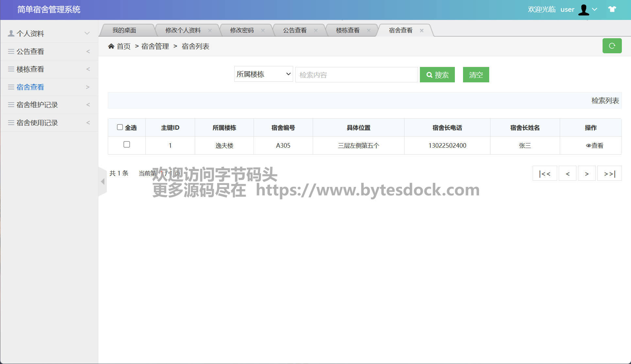Open the 所属楼栋 search field dropdown
The image size is (631, 364).
(263, 74)
